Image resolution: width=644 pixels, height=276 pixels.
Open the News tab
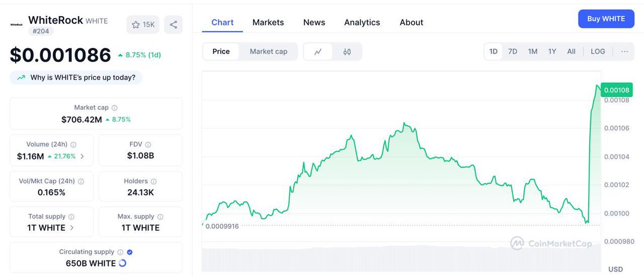pyautogui.click(x=314, y=23)
